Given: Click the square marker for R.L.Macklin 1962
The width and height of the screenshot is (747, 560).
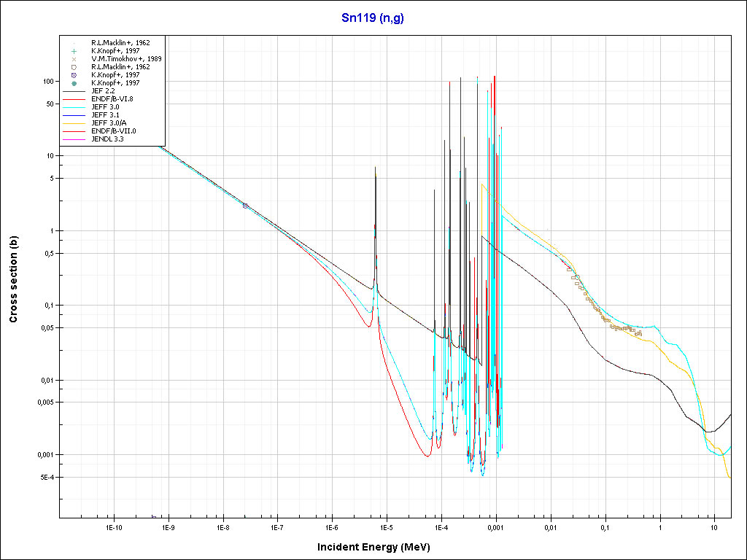Looking at the screenshot, I should point(74,67).
